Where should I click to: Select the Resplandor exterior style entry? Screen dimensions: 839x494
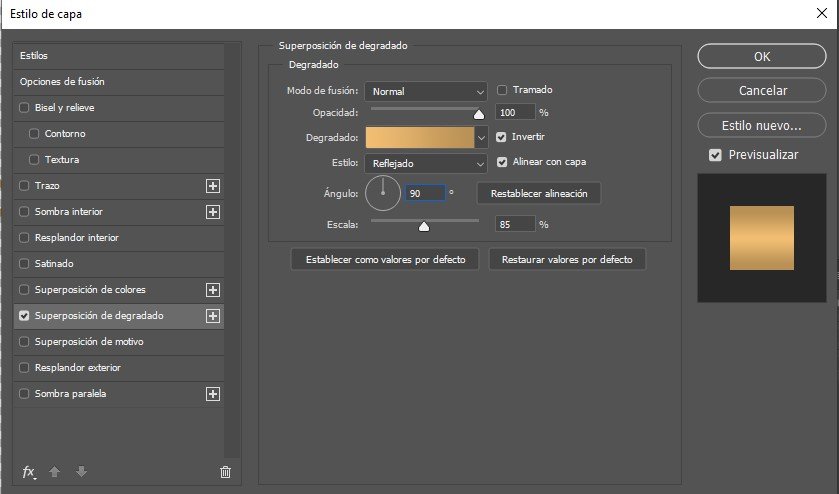[76, 368]
